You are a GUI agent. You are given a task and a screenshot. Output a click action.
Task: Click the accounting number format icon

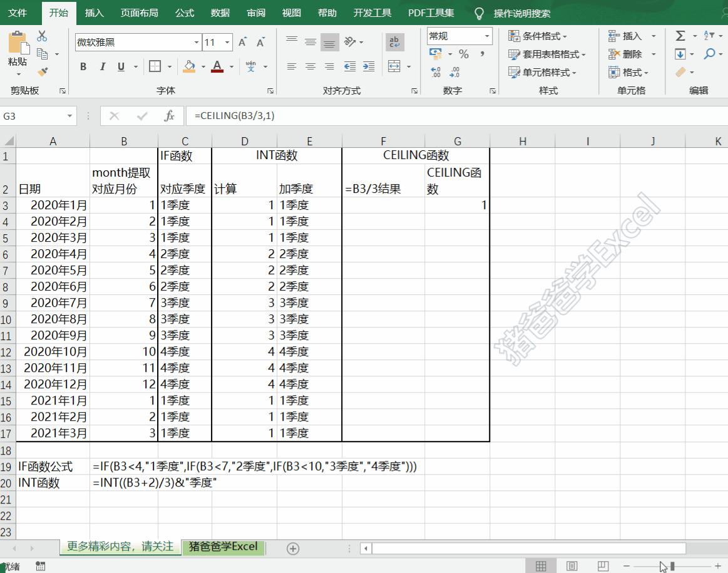436,54
